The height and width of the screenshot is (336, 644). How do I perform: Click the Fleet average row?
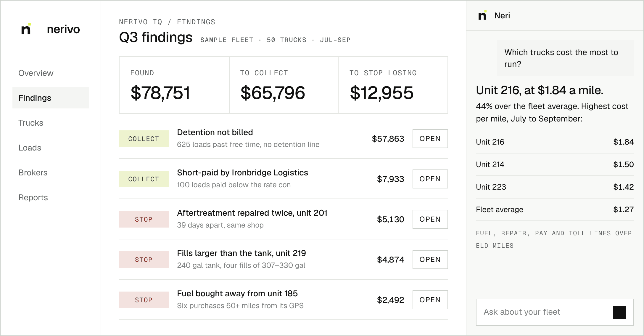coord(555,209)
